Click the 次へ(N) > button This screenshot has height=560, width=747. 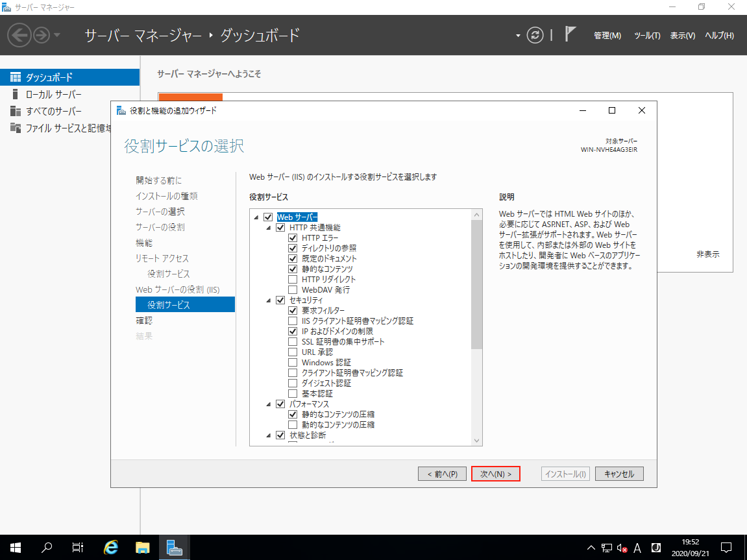click(x=495, y=474)
